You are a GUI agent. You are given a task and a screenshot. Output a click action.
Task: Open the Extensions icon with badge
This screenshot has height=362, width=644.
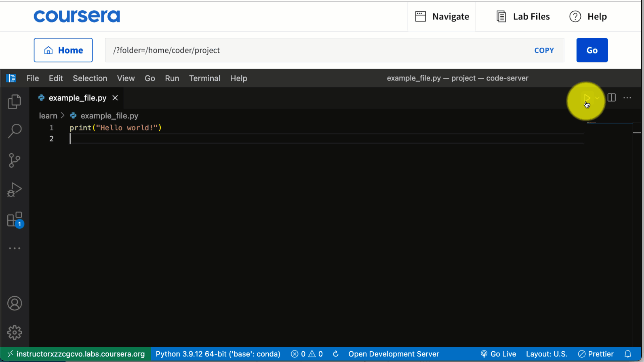(x=15, y=220)
